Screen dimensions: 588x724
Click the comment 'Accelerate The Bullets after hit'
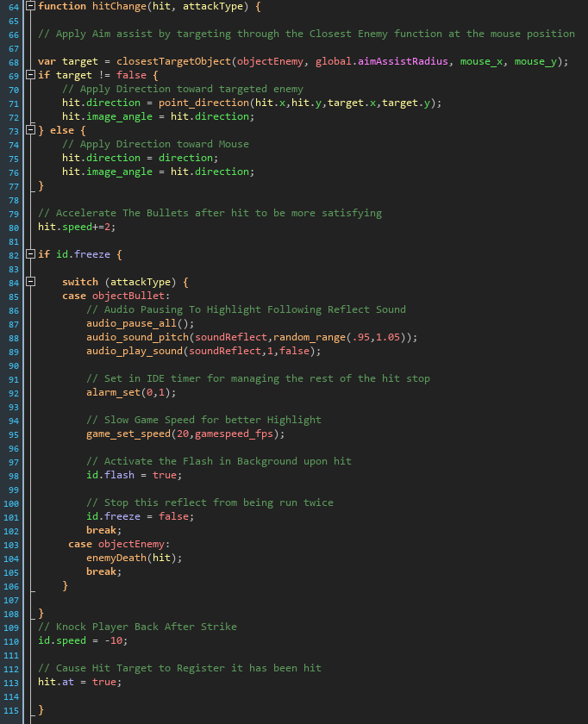click(210, 213)
